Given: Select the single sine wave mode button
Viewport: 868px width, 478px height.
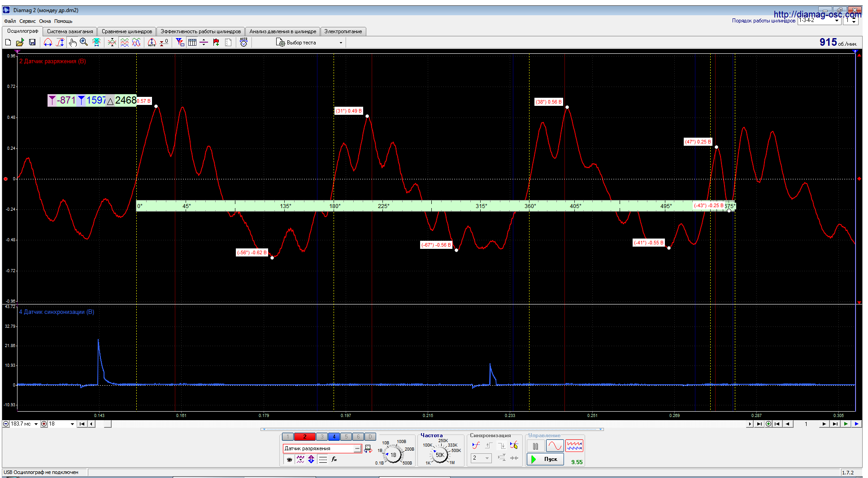Looking at the screenshot, I should click(x=555, y=446).
